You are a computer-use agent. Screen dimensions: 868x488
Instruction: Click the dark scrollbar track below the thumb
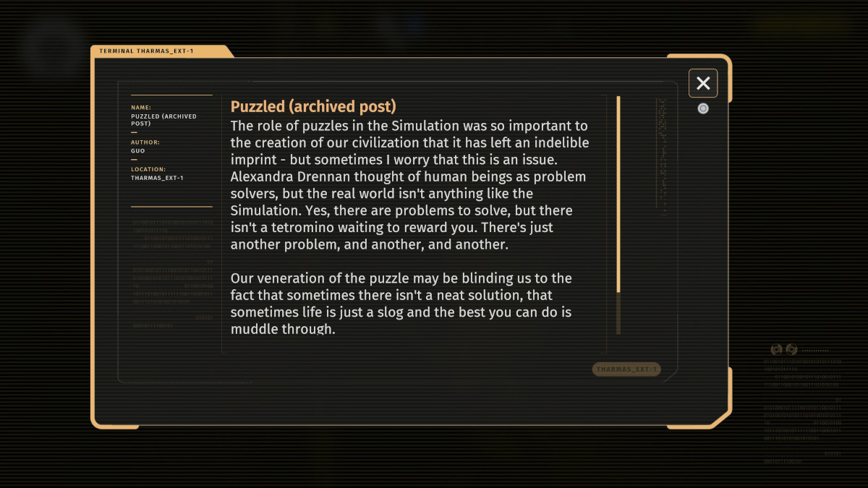(618, 313)
